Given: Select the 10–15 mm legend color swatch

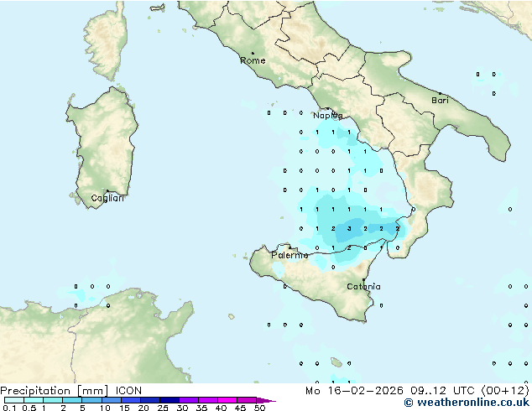Looking at the screenshot, I should (x=112, y=400).
